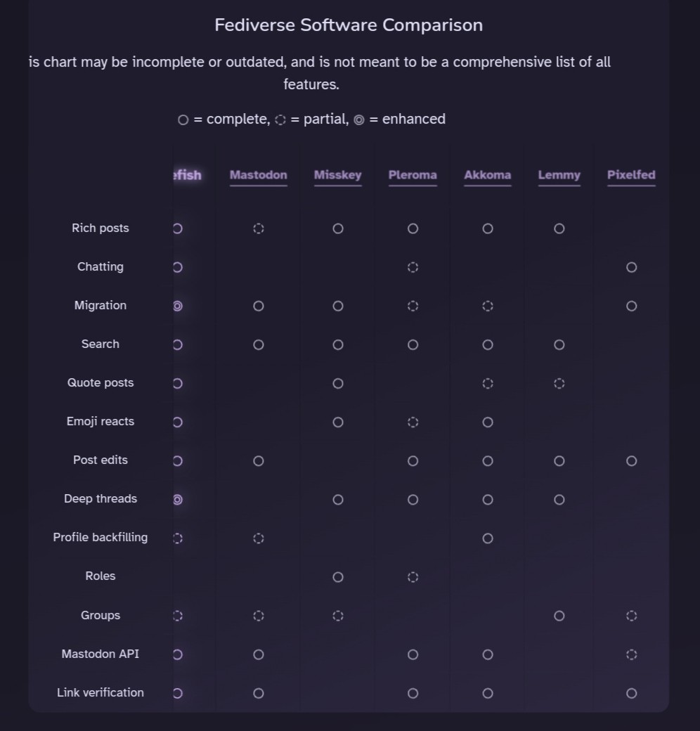Click the 'Post edits' row label
Viewport: 700px width, 731px height.
pyautogui.click(x=101, y=460)
